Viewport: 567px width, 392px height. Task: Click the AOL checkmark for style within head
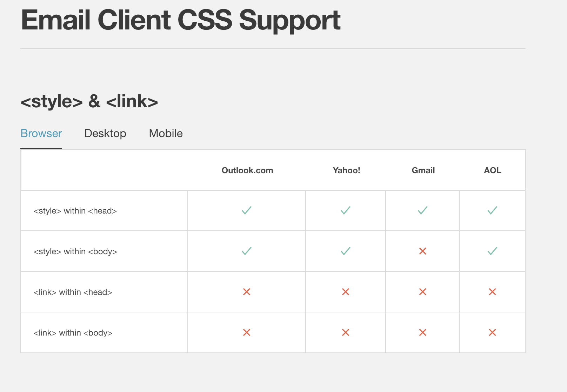pyautogui.click(x=492, y=210)
